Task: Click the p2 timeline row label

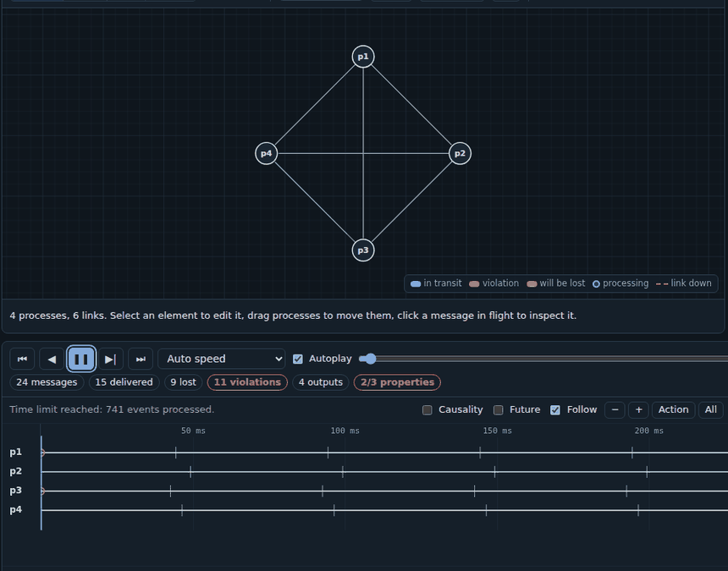Action: (16, 471)
